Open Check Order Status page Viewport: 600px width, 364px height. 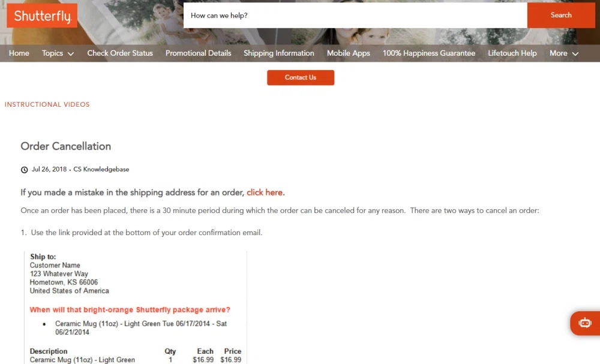(120, 53)
